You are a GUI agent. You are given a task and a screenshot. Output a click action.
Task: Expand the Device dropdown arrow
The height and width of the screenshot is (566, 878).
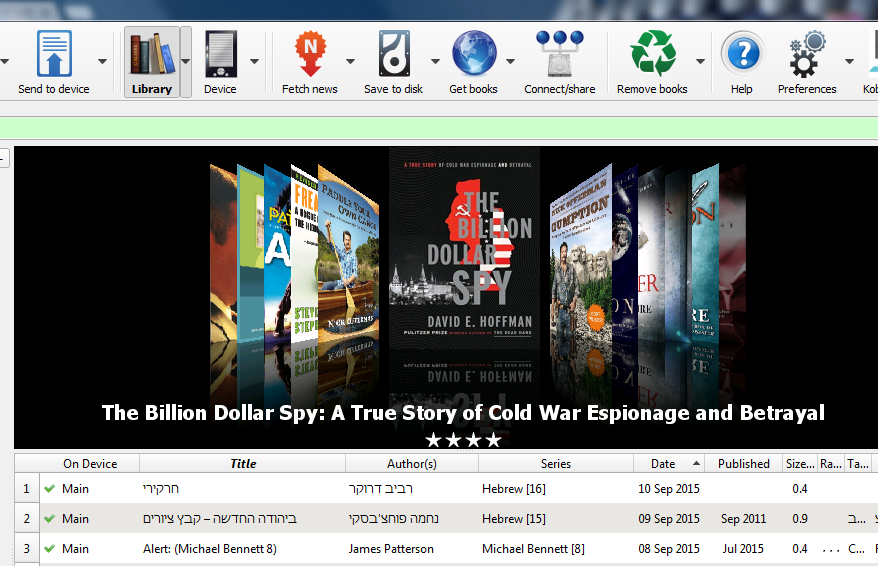[x=254, y=61]
